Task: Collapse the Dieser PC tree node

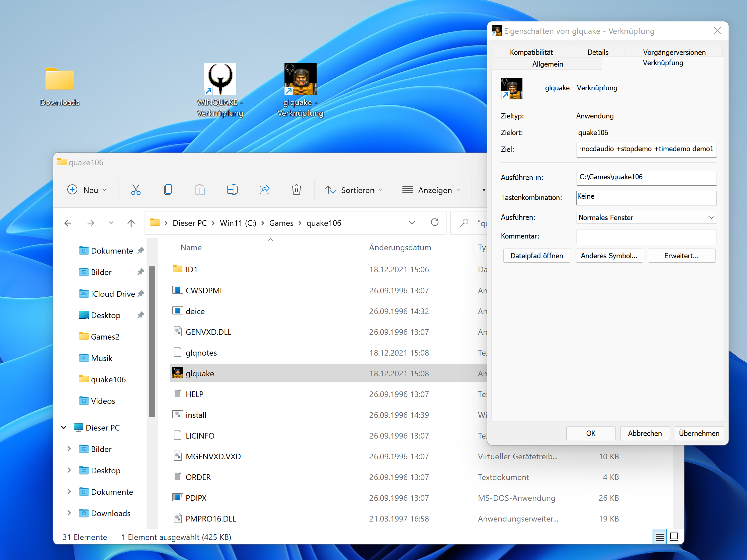Action: 64,428
